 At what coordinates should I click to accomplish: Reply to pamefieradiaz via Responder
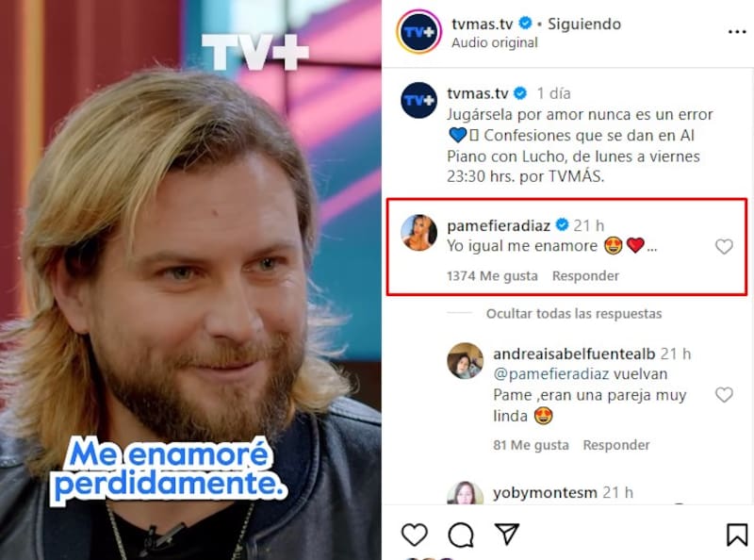(x=585, y=275)
